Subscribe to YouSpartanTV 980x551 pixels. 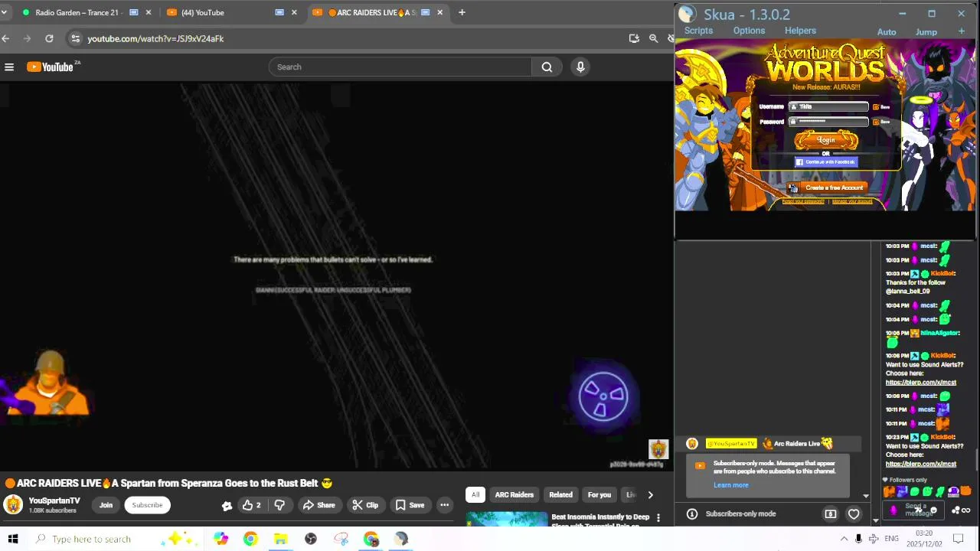click(147, 505)
